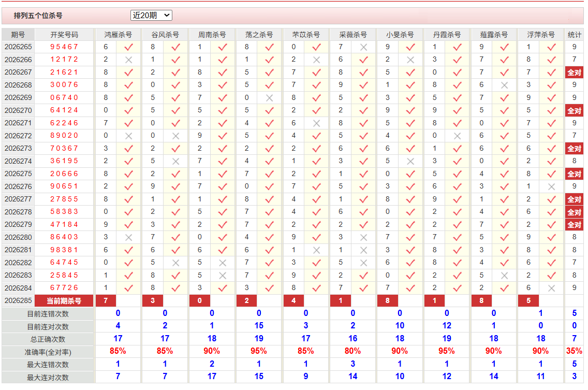Screen dimensions: 588x390
Task: Click the 最大连对次数 row label
Action: click(x=48, y=377)
